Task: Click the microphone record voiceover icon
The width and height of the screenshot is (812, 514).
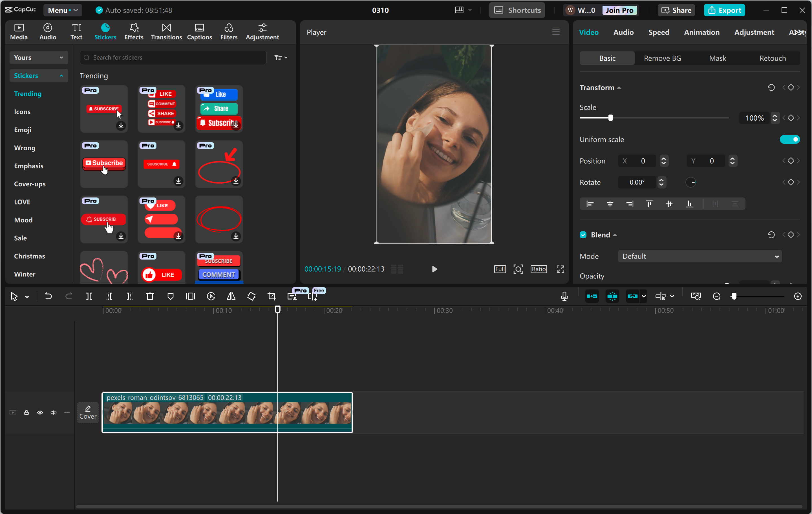Action: pos(564,296)
